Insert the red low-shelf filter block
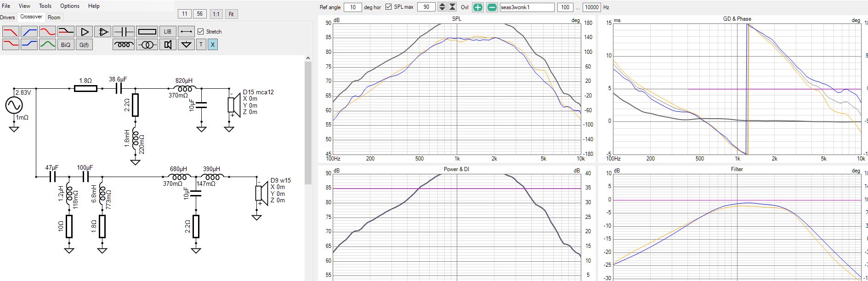The image size is (868, 281). click(11, 45)
